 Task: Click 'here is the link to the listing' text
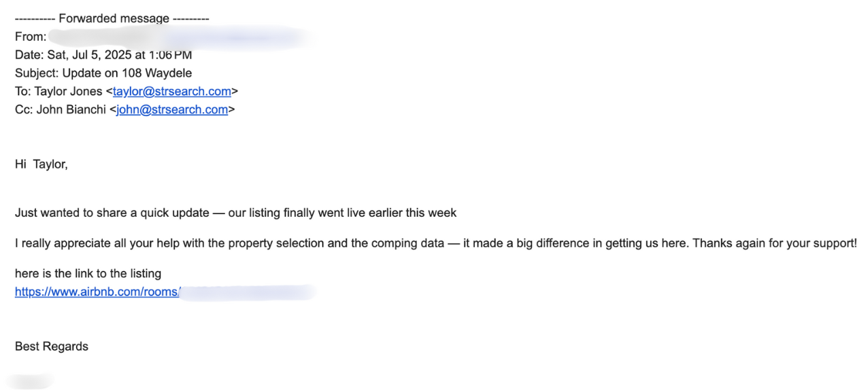click(x=88, y=274)
